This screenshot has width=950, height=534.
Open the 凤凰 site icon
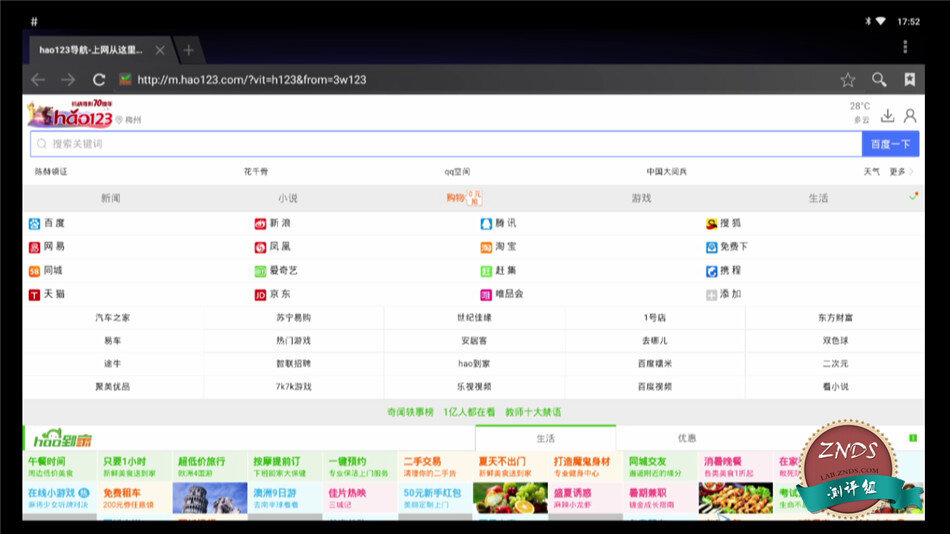(x=260, y=247)
